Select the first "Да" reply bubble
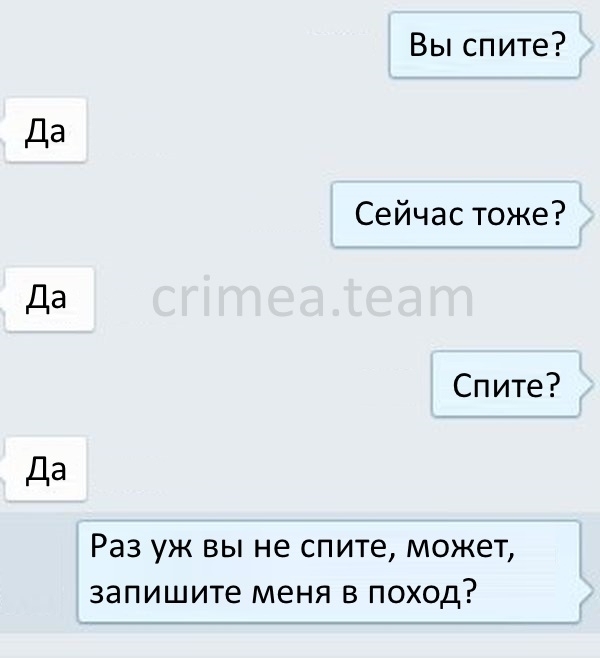Screen dimensions: 600x658 [x=46, y=130]
